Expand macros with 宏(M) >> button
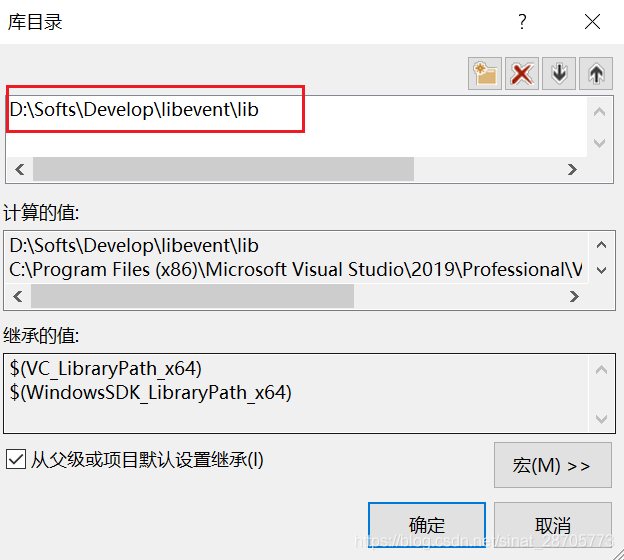Screen dimensions: 624x560 click(553, 465)
